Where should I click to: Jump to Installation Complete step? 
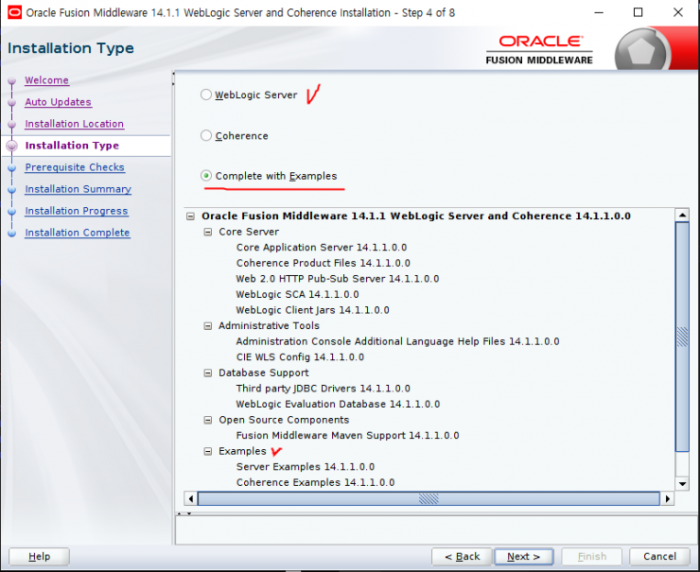click(x=77, y=233)
